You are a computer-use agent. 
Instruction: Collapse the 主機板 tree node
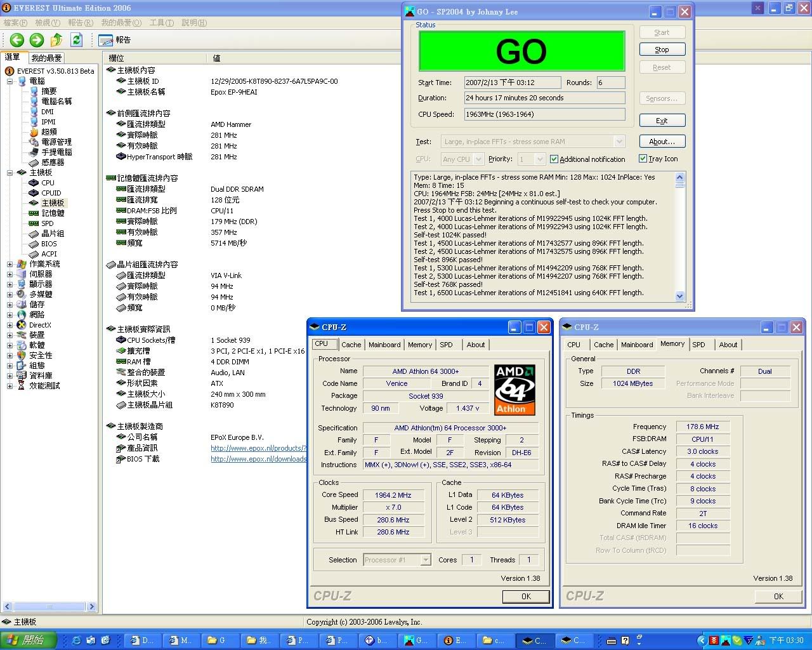click(x=10, y=173)
